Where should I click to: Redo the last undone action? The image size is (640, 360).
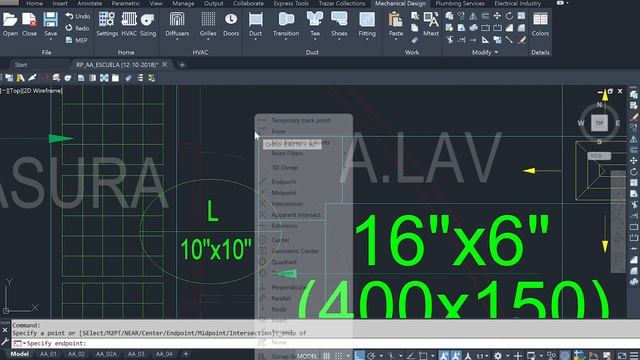pyautogui.click(x=78, y=28)
